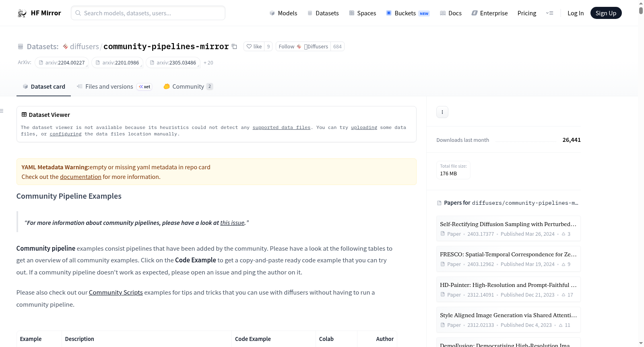Open the FRESCO Spatial-Temporal Correspondence paper
This screenshot has width=644, height=347.
(508, 259)
